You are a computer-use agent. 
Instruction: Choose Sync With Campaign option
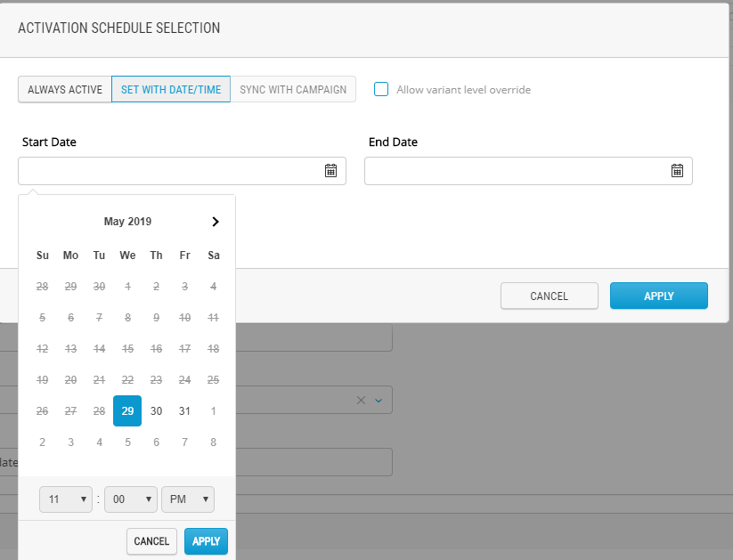(x=293, y=90)
